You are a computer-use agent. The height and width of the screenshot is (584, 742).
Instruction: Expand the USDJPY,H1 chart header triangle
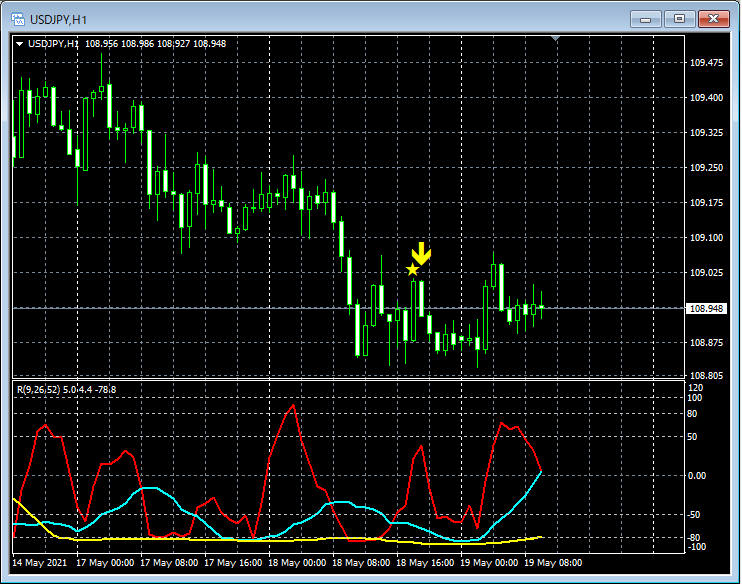point(19,44)
